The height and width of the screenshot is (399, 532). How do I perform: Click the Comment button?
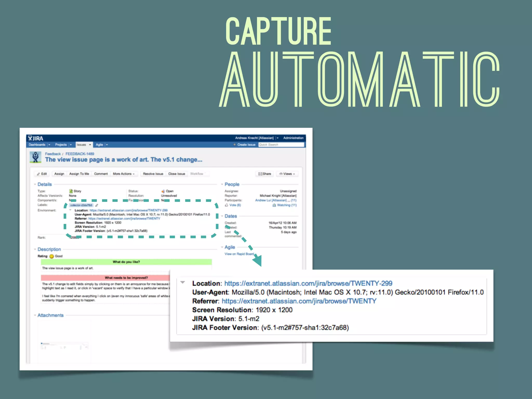click(x=101, y=174)
